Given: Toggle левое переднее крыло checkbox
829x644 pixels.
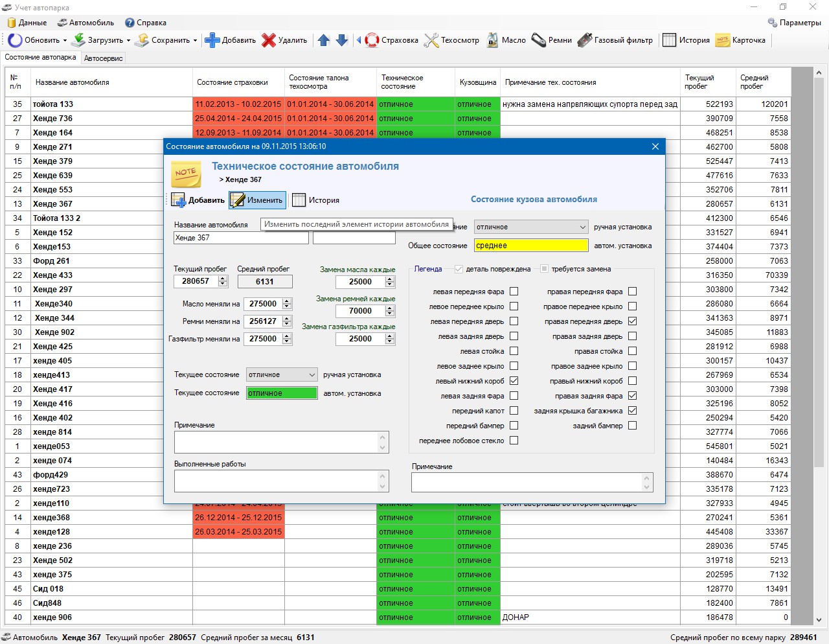Looking at the screenshot, I should (514, 306).
